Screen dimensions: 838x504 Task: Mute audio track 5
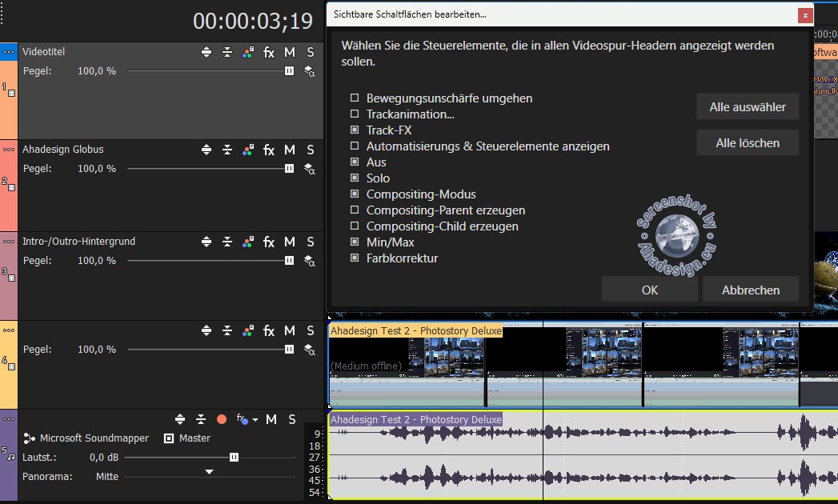coord(271,419)
